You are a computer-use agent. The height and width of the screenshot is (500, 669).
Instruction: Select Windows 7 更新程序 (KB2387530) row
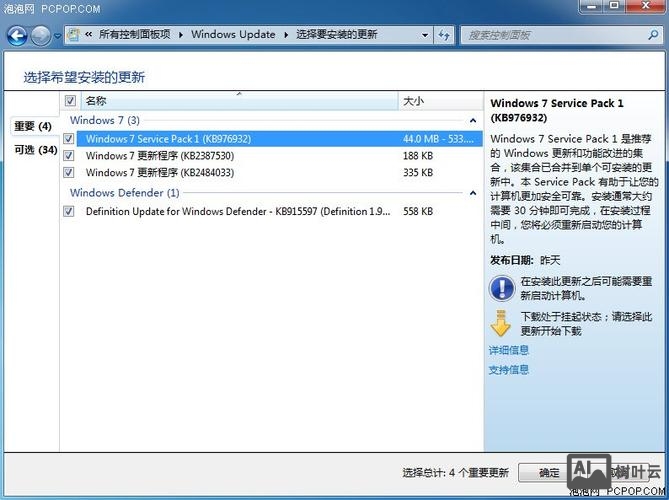point(279,156)
